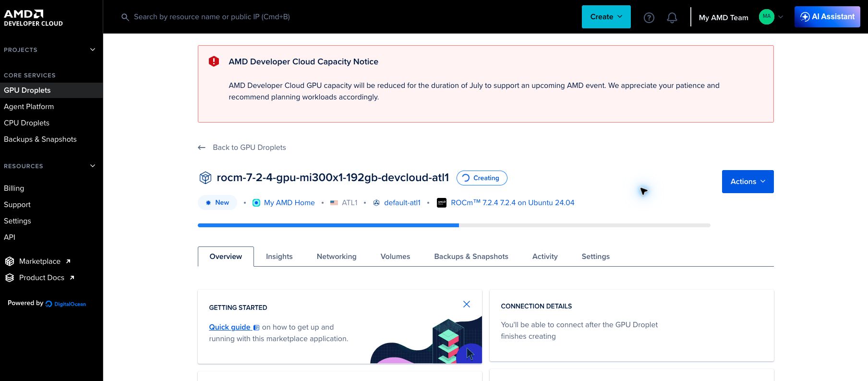Screen dimensions: 868x381
Task: Open the ROCm 7.2.4 on Ubuntu link
Action: (x=512, y=203)
